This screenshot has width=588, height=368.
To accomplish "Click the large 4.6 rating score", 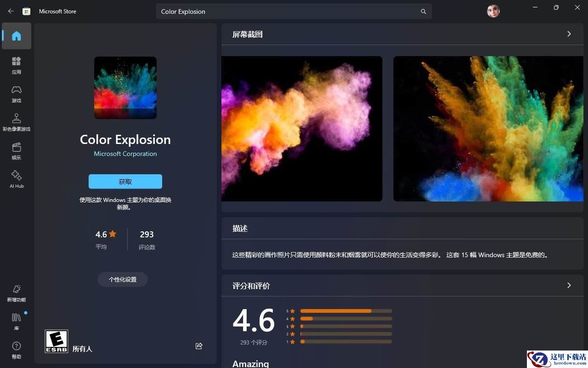I will (x=254, y=321).
